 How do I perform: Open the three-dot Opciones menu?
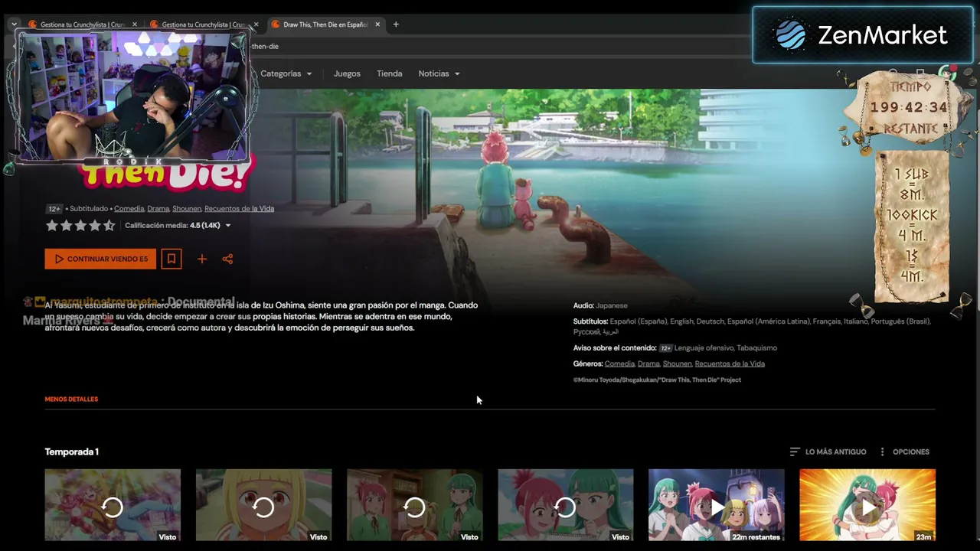click(x=904, y=452)
